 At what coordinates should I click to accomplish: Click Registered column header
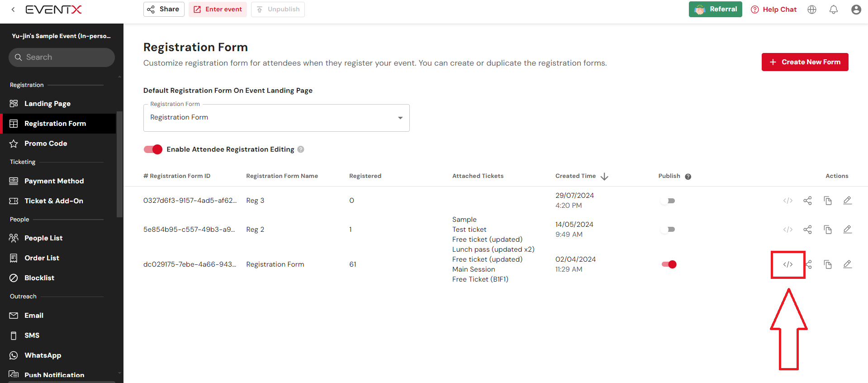[x=365, y=176]
